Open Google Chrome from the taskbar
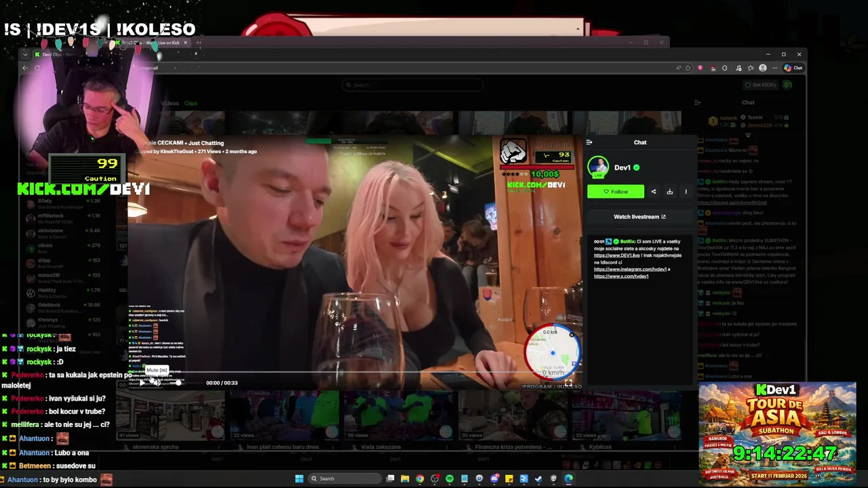The image size is (868, 488). (x=420, y=479)
